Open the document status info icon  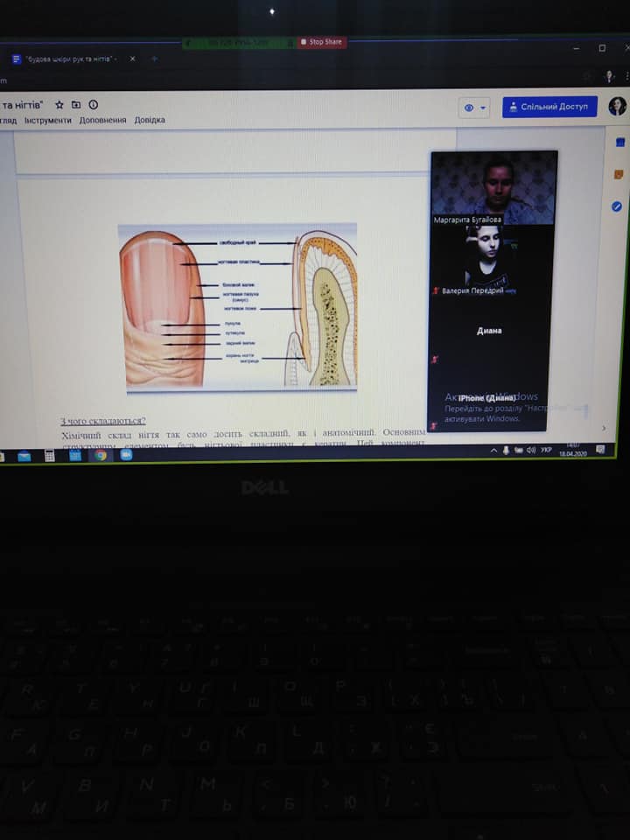(94, 105)
